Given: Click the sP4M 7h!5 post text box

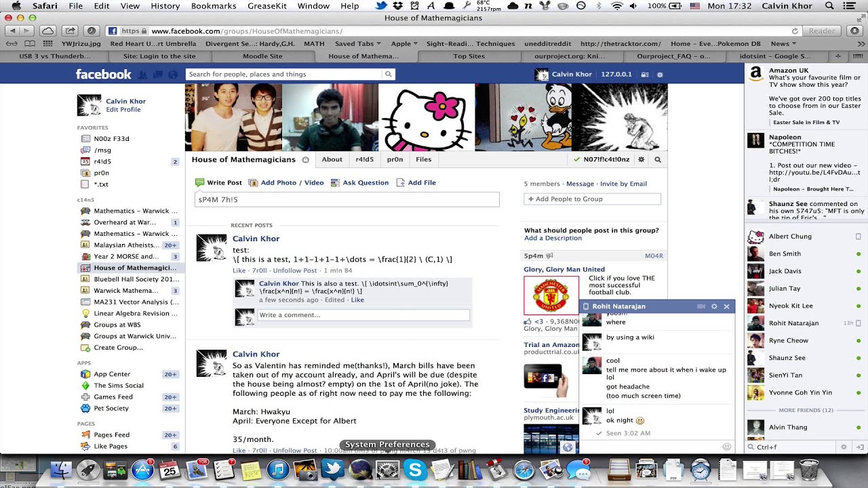Looking at the screenshot, I should (347, 200).
